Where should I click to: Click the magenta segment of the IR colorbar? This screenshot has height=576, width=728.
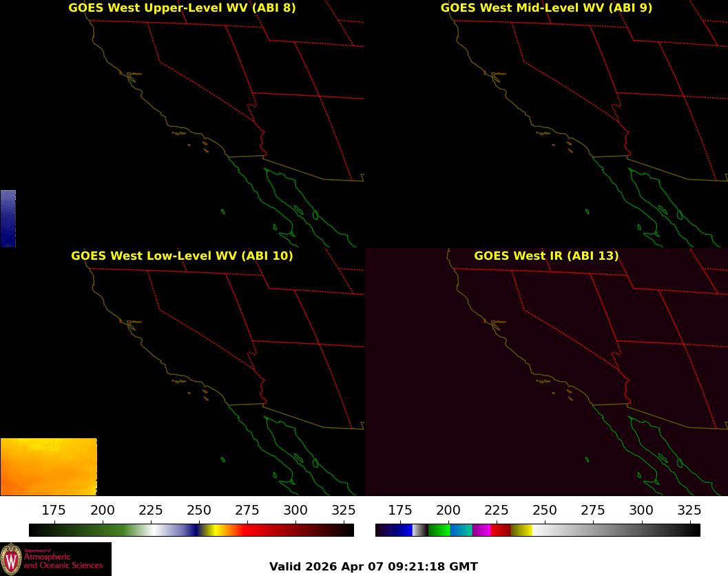481,530
